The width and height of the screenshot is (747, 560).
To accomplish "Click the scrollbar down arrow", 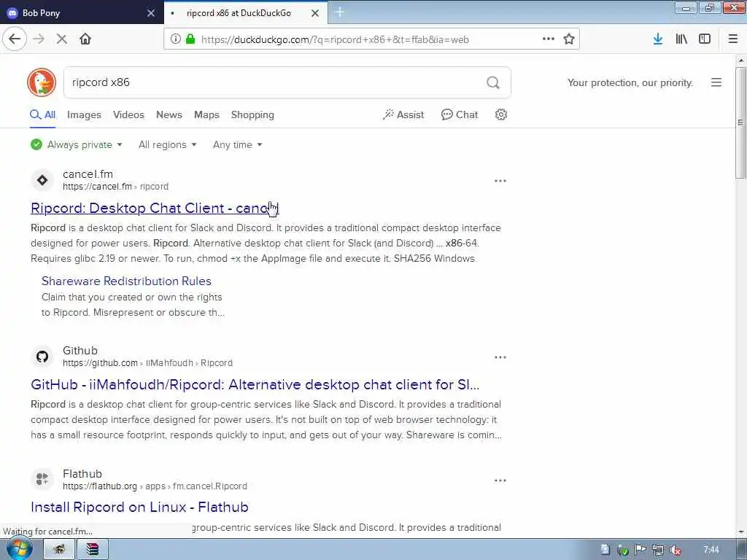I will (x=740, y=532).
